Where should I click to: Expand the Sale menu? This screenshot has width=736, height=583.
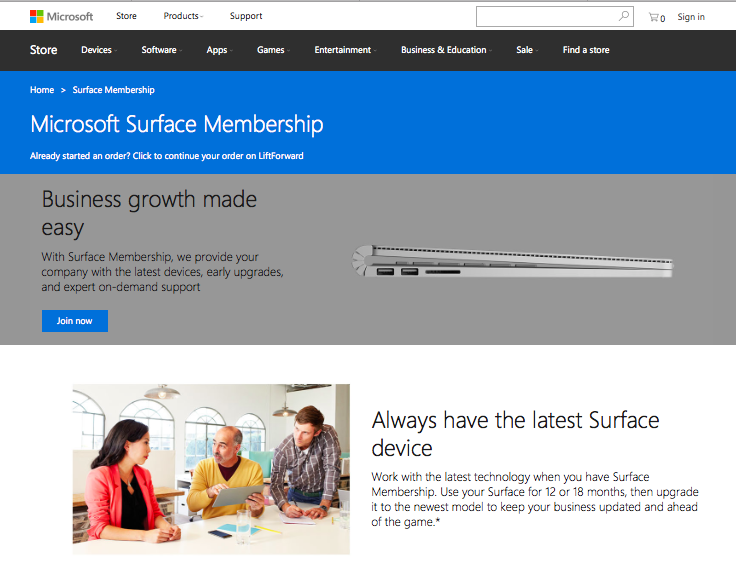click(x=527, y=50)
